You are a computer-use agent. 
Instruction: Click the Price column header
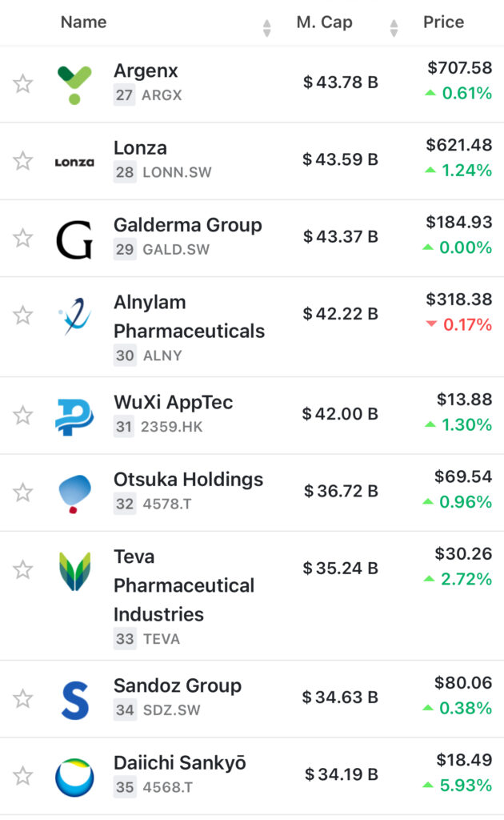point(443,22)
